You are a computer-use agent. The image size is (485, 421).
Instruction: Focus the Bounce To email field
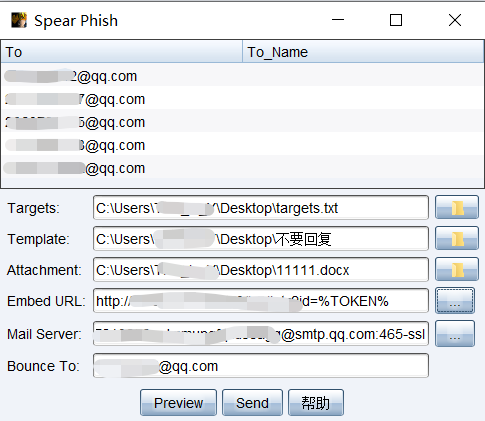click(x=261, y=366)
